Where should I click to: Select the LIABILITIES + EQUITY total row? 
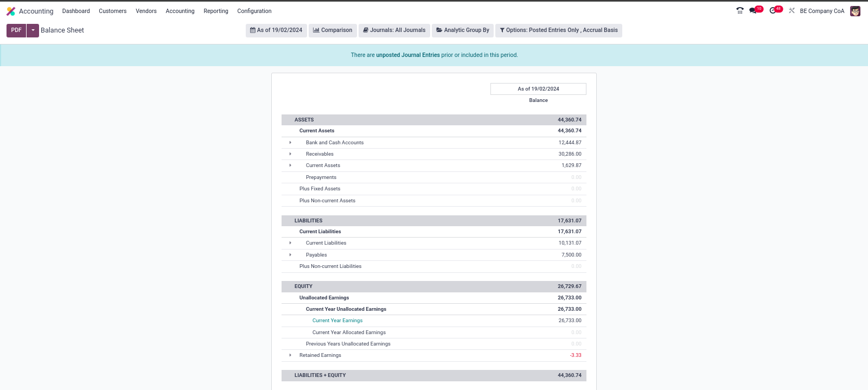[434, 375]
